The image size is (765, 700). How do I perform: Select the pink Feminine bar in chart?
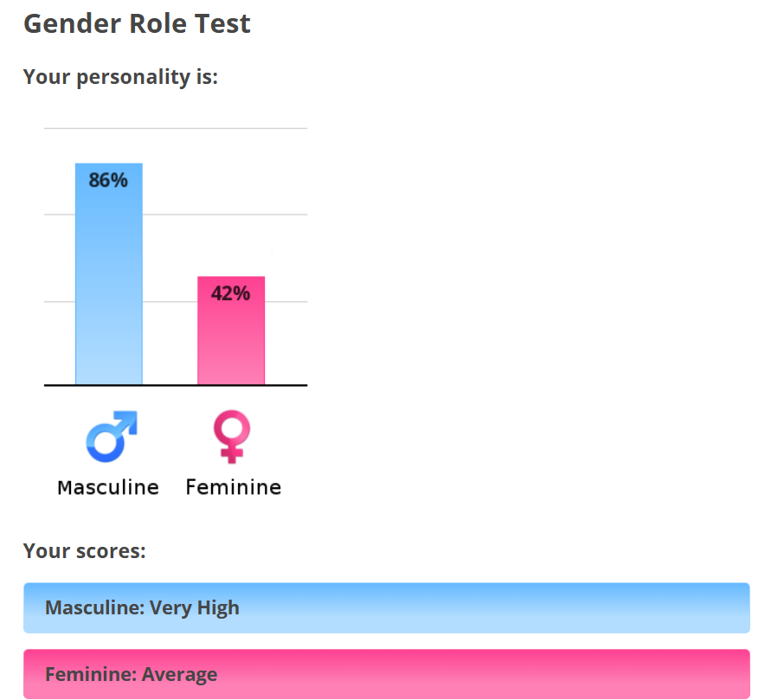[x=231, y=331]
